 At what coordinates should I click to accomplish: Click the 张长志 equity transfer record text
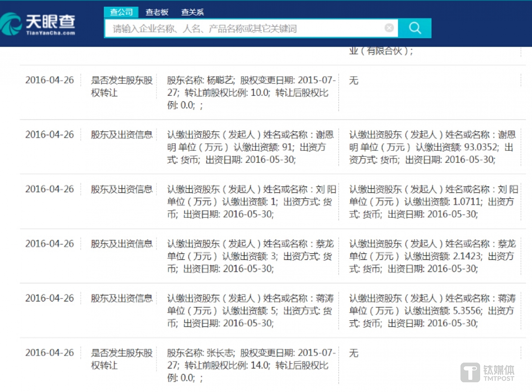pos(251,365)
